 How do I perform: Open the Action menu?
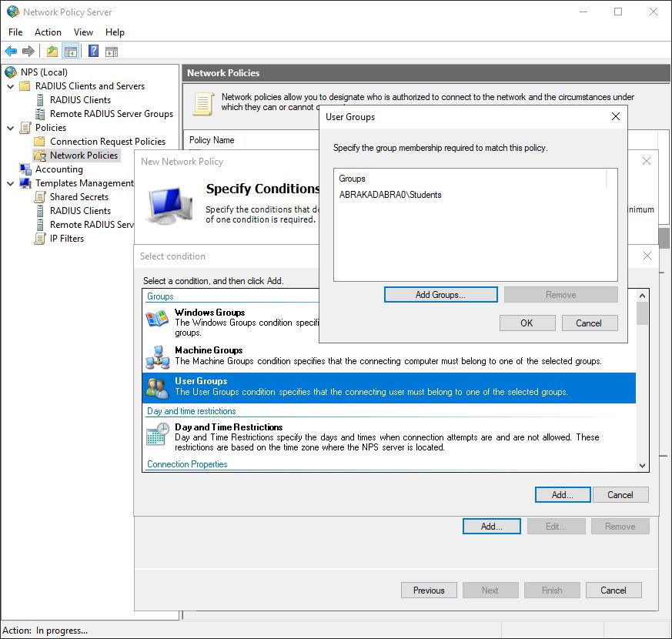coord(48,32)
